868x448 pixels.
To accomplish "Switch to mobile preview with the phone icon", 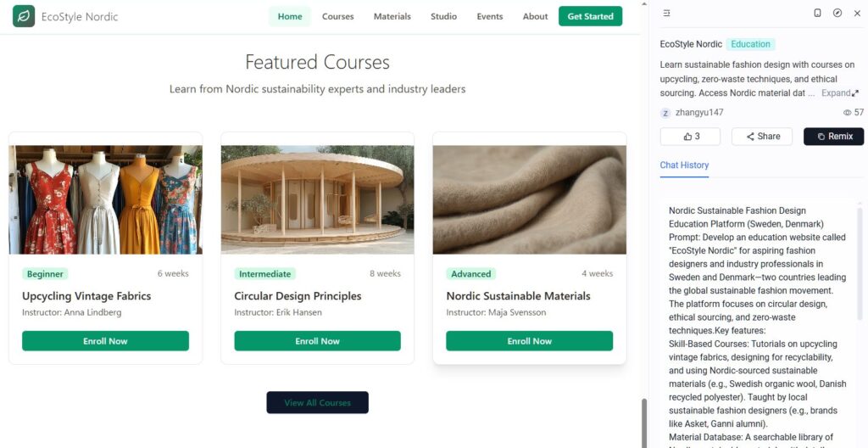I will click(x=817, y=13).
